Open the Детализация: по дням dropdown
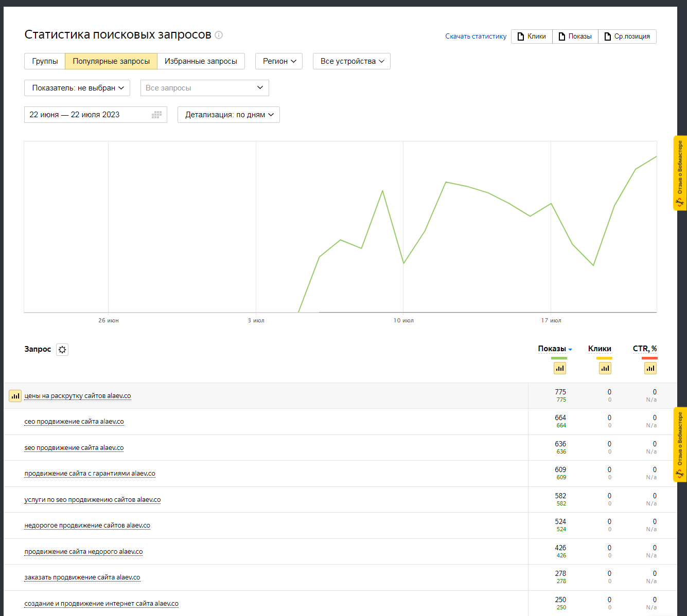This screenshot has height=616, width=687. pos(228,115)
